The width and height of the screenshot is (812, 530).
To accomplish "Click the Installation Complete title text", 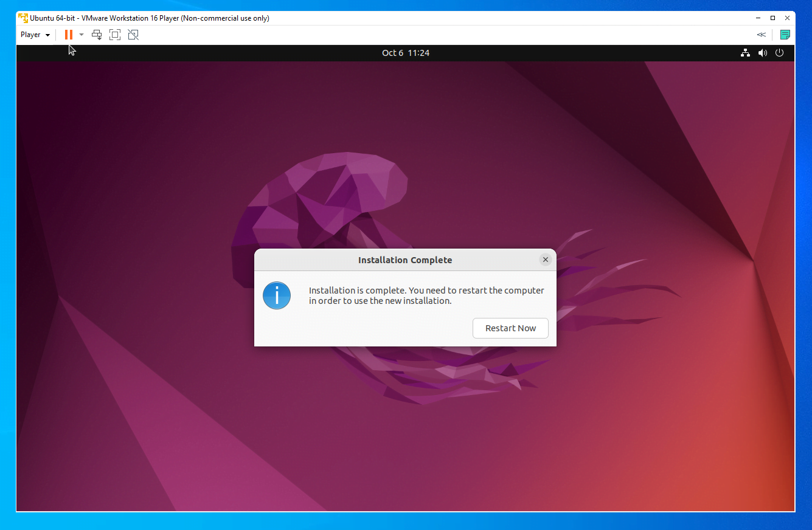I will (x=405, y=260).
